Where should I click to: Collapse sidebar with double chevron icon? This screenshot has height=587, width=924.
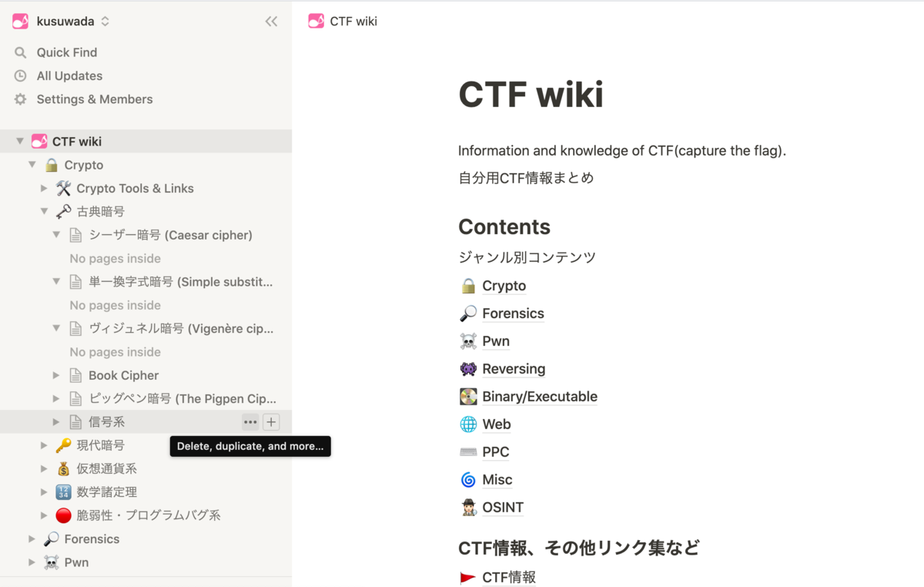click(271, 22)
